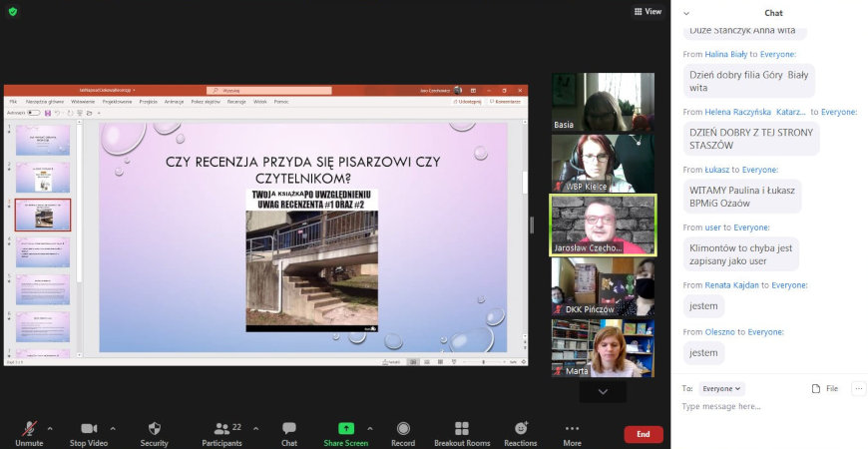Expand audio options arrow next to Unmute
The height and width of the screenshot is (449, 868).
pos(50,428)
